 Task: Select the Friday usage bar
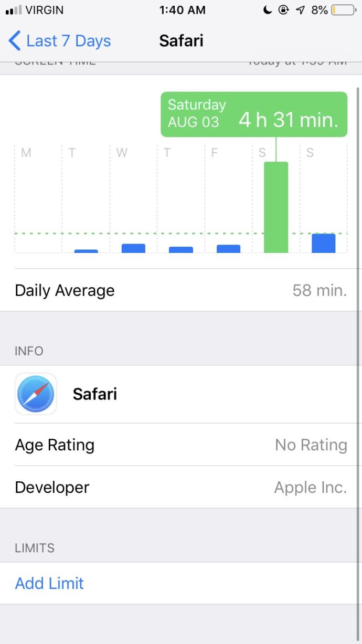[x=228, y=249]
